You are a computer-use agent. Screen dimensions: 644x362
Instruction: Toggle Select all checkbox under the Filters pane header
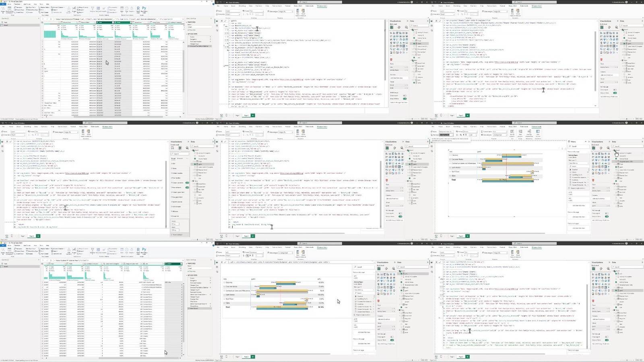(570, 170)
